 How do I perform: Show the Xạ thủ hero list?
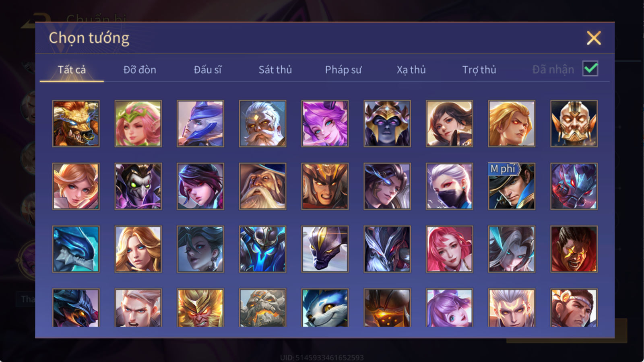click(411, 70)
